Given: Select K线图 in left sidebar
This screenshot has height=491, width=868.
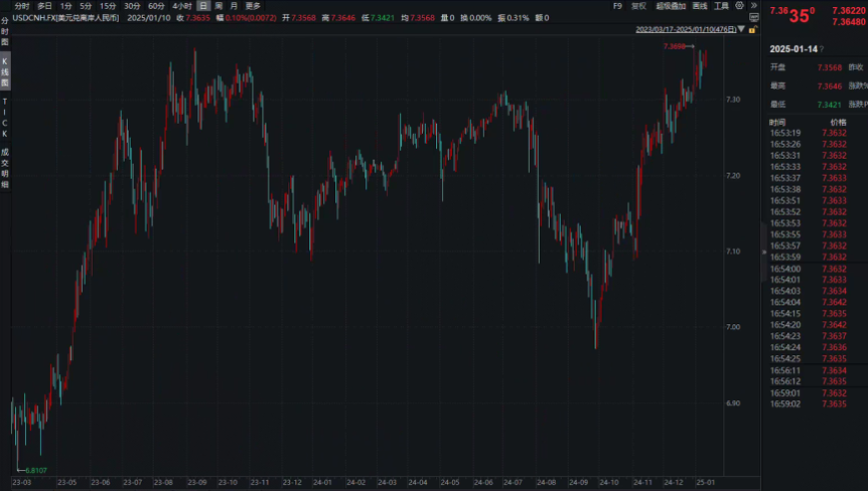Looking at the screenshot, I should click(5, 72).
